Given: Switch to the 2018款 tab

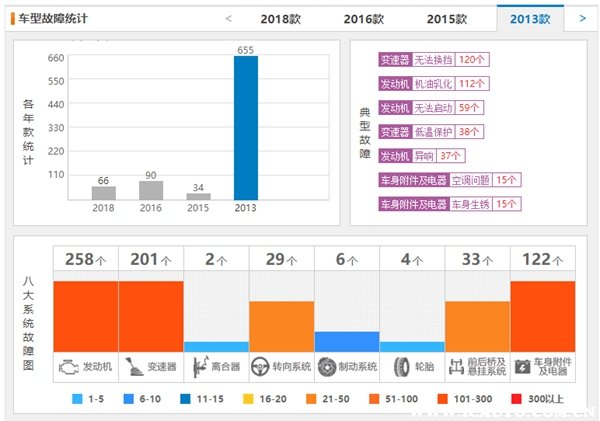Looking at the screenshot, I should pyautogui.click(x=280, y=19).
